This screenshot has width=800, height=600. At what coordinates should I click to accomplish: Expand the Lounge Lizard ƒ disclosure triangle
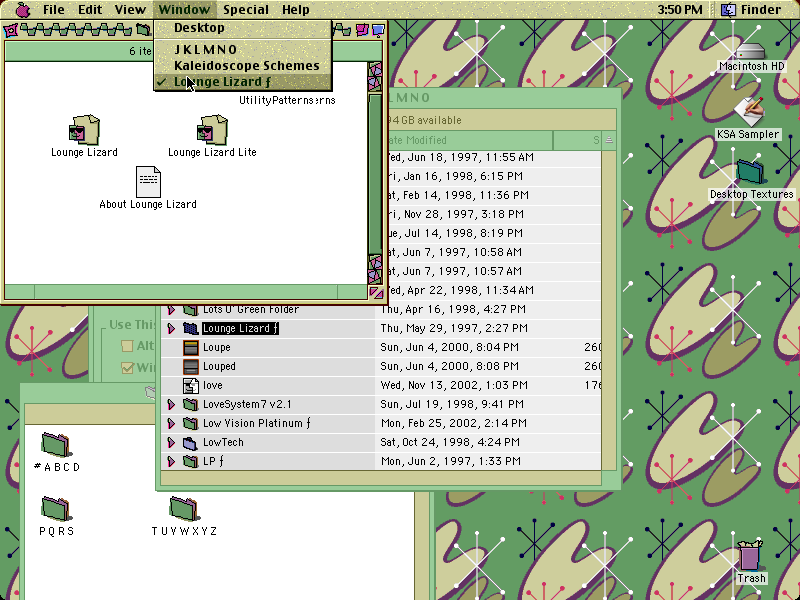click(171, 329)
